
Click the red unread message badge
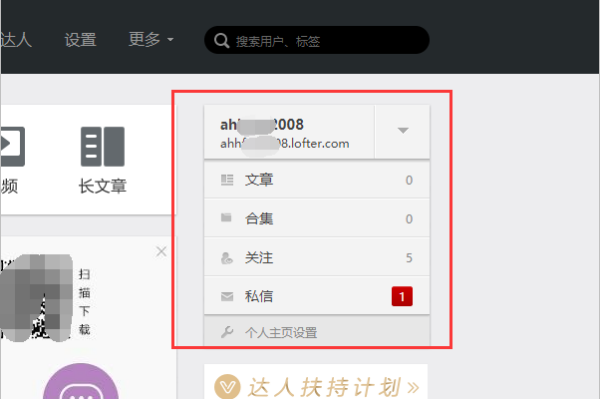pyautogui.click(x=402, y=296)
